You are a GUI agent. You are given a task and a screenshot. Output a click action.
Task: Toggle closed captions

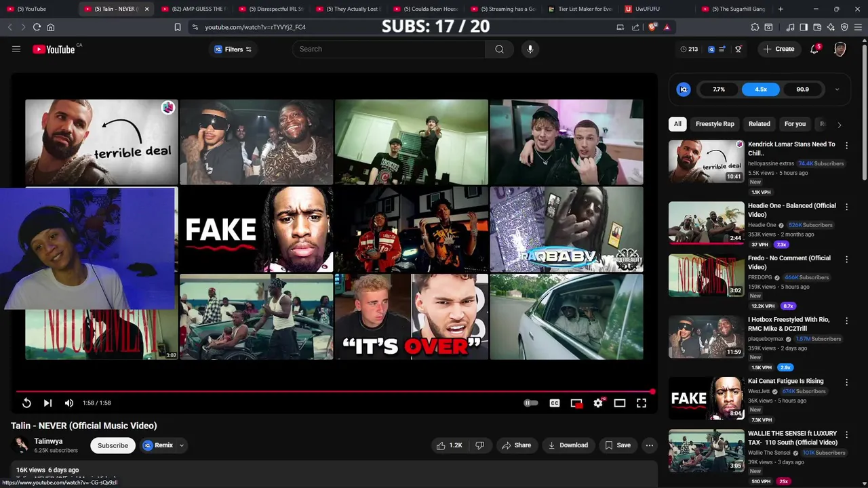pos(555,403)
